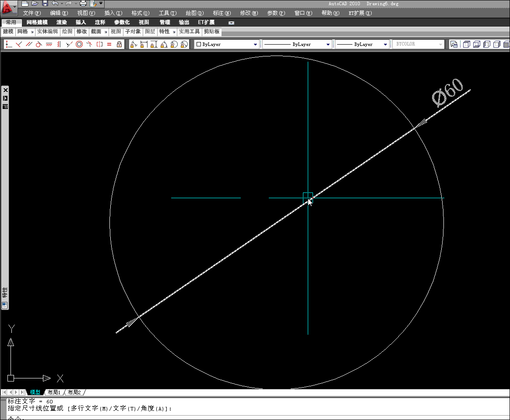
Task: Click the 剪贴板 panel button
Action: point(212,31)
